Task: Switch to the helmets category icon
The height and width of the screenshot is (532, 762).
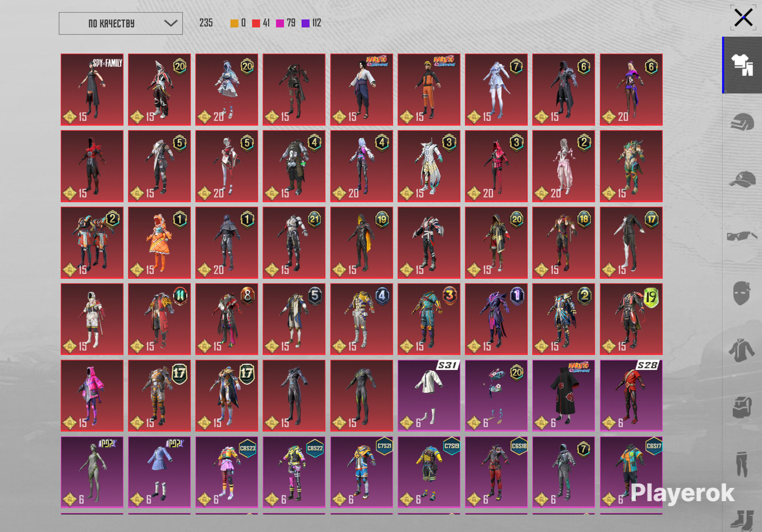Action: 742,123
